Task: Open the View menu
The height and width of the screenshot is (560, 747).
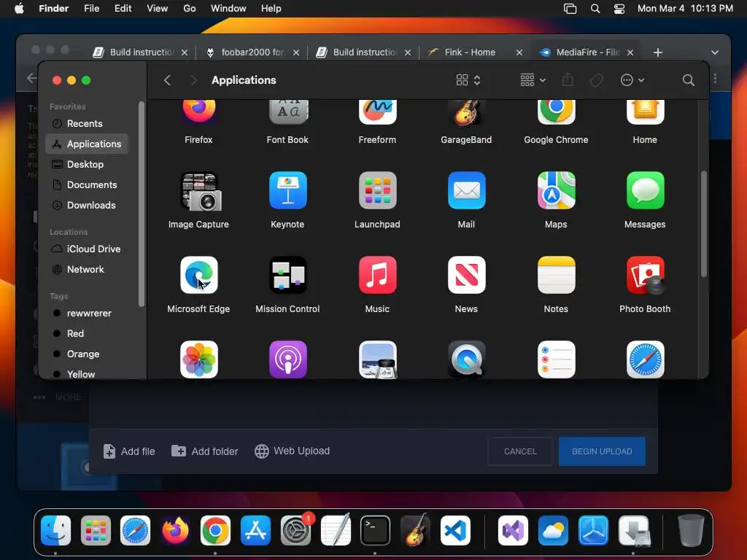Action: pyautogui.click(x=158, y=9)
